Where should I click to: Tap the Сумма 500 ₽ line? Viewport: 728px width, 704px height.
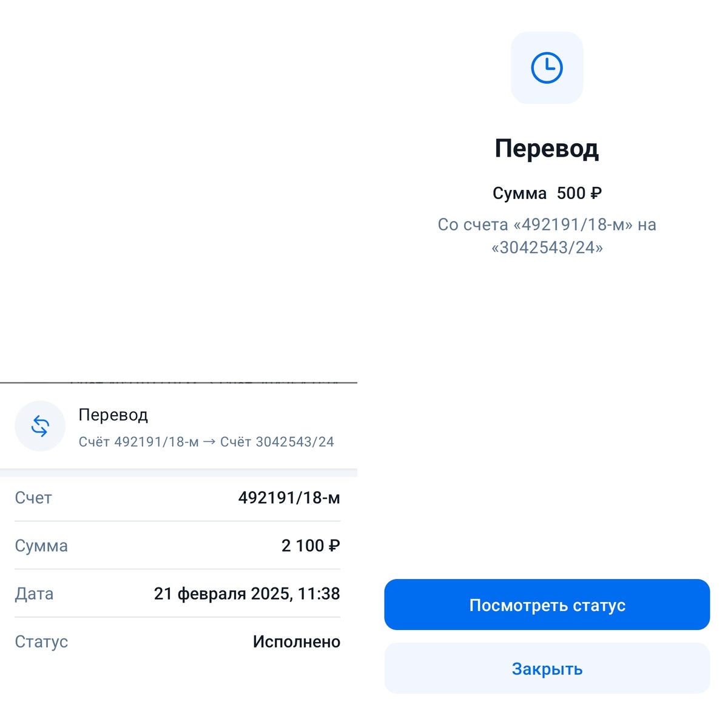coord(547,193)
